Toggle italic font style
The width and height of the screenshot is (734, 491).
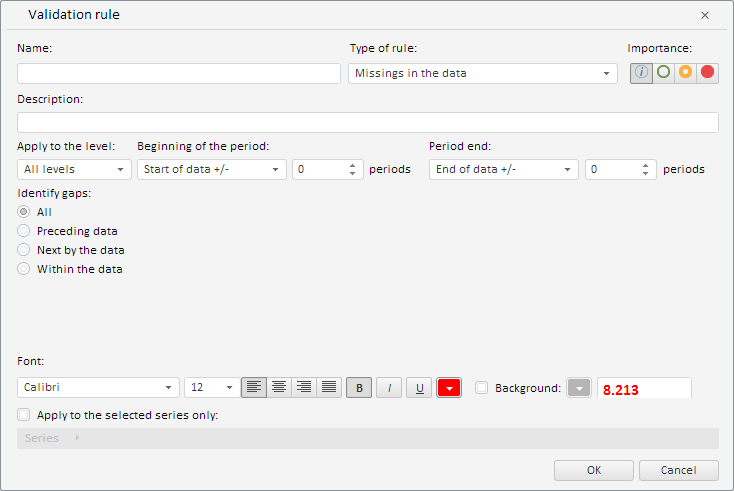pos(389,387)
